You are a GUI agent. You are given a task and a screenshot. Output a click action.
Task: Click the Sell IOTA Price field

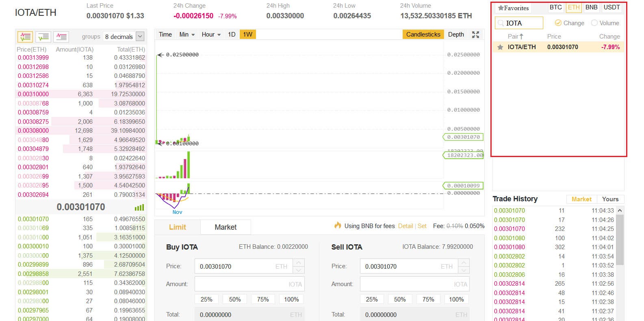click(x=409, y=266)
